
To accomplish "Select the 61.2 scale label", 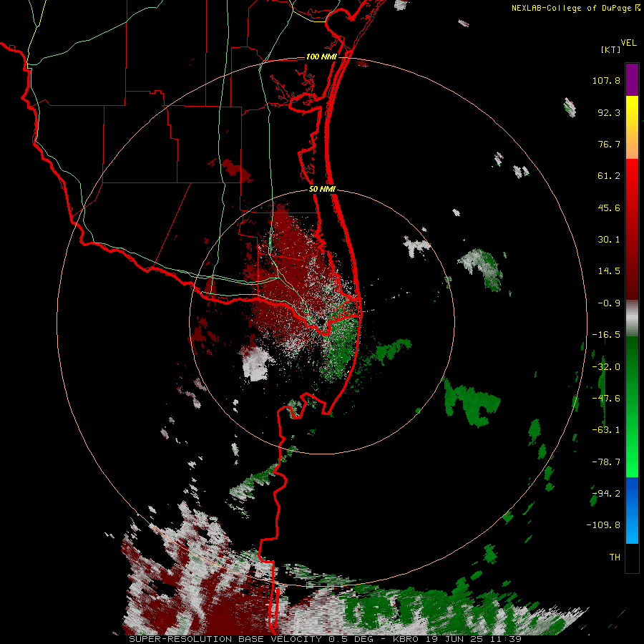I will [x=609, y=176].
